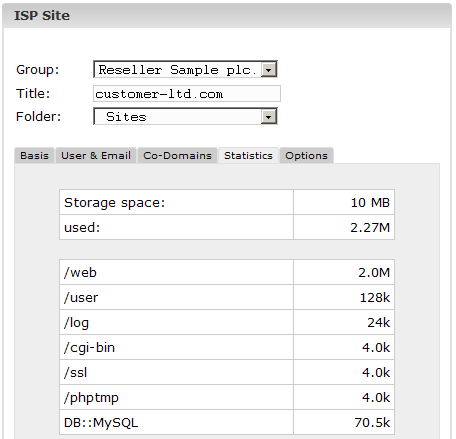This screenshot has height=439, width=456.
Task: Click the ISP Site panel header
Action: pyautogui.click(x=227, y=16)
